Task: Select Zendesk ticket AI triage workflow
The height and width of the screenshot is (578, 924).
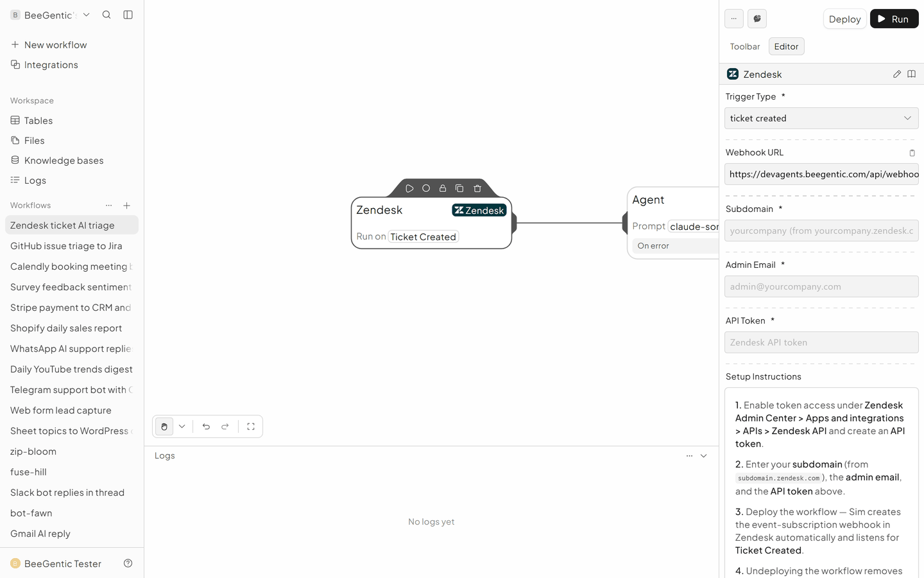Action: (72, 225)
